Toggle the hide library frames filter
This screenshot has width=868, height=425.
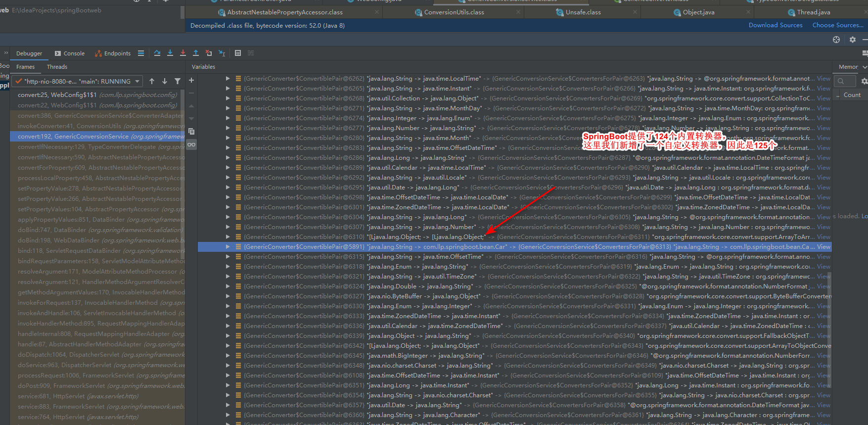click(x=178, y=81)
